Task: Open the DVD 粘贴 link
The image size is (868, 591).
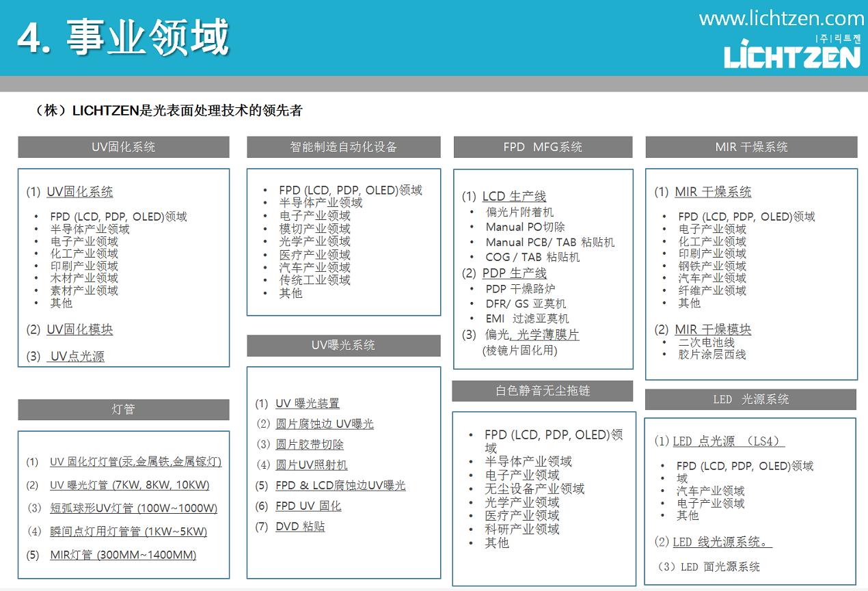Action: click(x=300, y=527)
